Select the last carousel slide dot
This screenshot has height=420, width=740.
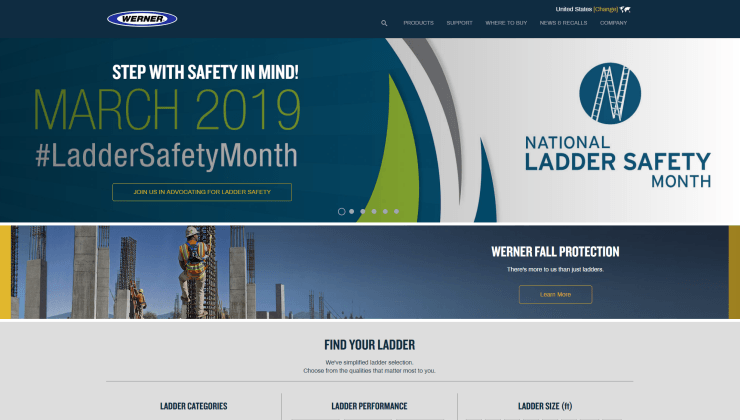tap(396, 212)
